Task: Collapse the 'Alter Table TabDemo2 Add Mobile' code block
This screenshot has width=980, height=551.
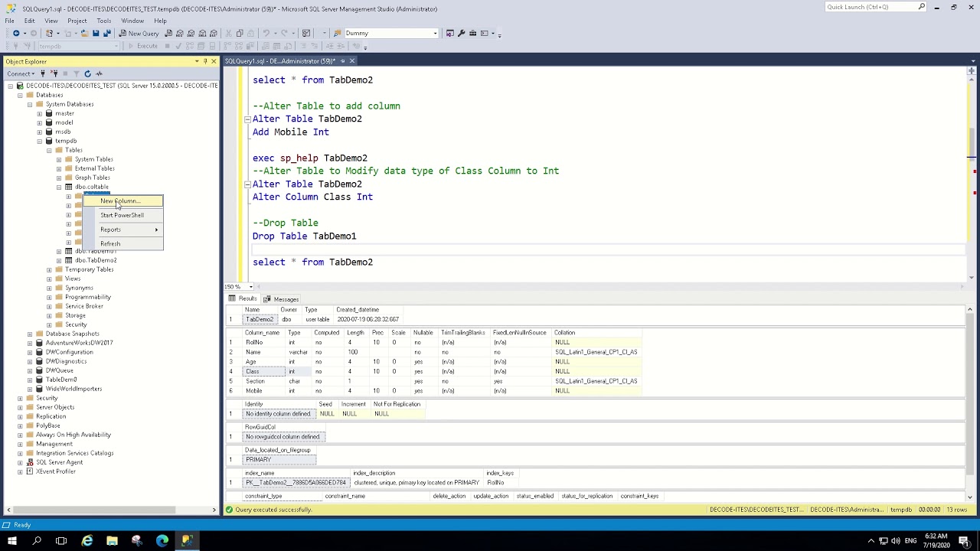Action: (247, 119)
